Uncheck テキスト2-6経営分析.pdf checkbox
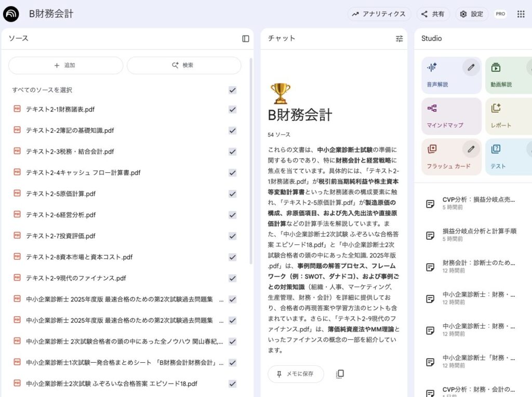 [x=232, y=215]
